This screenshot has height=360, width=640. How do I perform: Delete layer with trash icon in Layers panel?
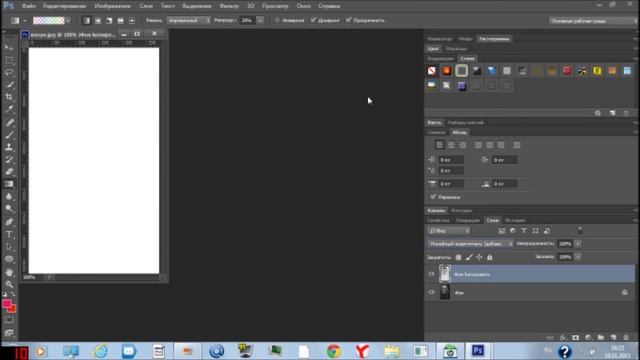click(626, 338)
